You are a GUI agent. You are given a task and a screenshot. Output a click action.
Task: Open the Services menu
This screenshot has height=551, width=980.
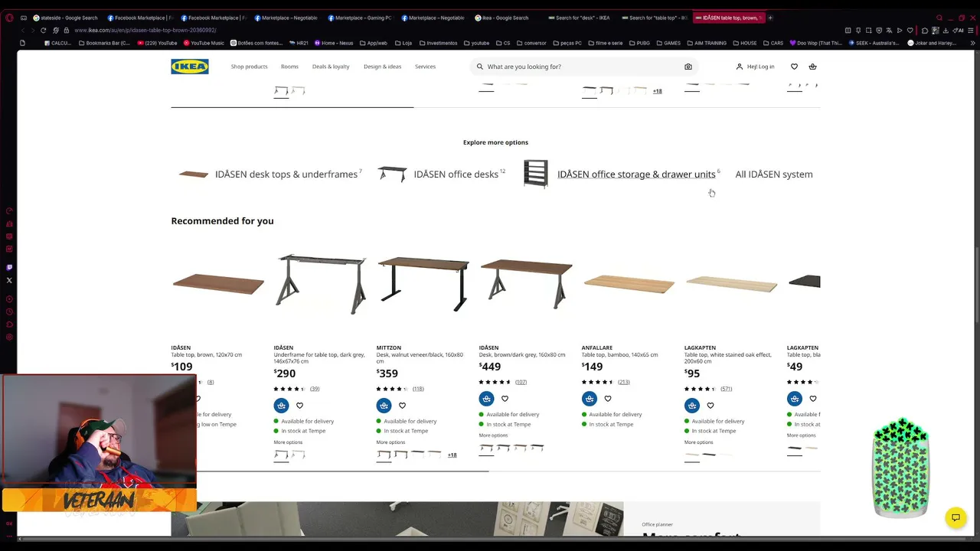[425, 67]
